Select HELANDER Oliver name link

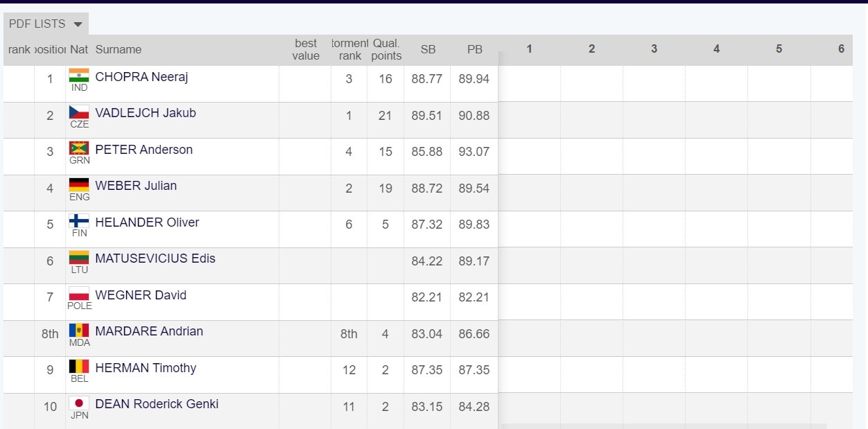point(147,222)
